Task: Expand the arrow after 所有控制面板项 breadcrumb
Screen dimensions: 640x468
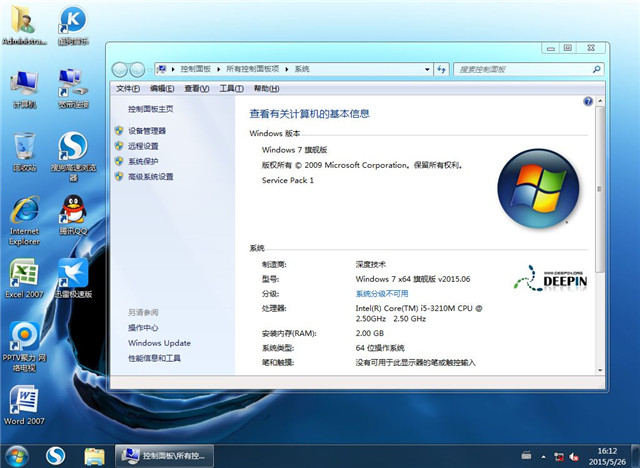Action: 287,69
